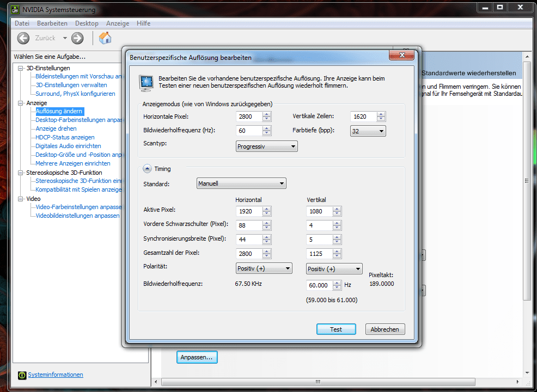Screen dimensions: 537x392
Task: Select Digitales Audio einrichten
Action: click(68, 146)
